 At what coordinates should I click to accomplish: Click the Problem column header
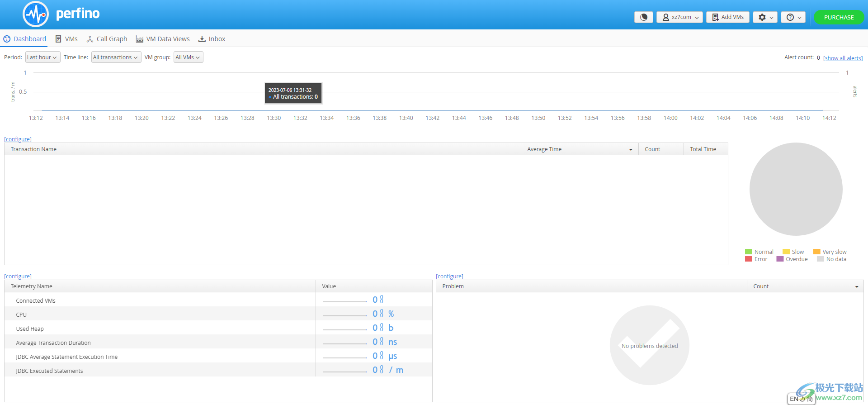(591, 286)
